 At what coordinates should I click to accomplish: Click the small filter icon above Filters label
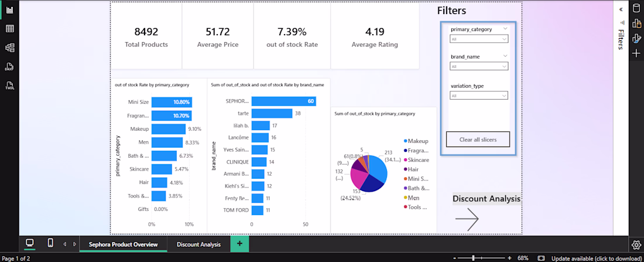(x=622, y=22)
